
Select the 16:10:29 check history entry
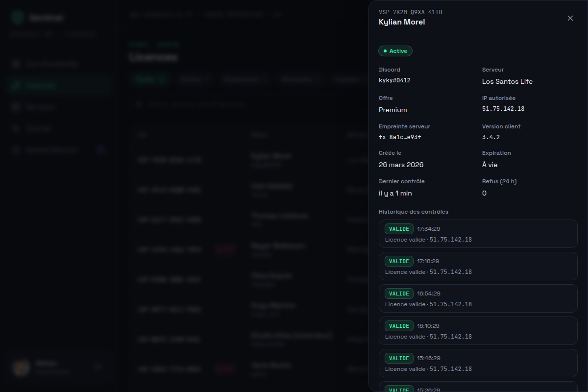(x=478, y=331)
